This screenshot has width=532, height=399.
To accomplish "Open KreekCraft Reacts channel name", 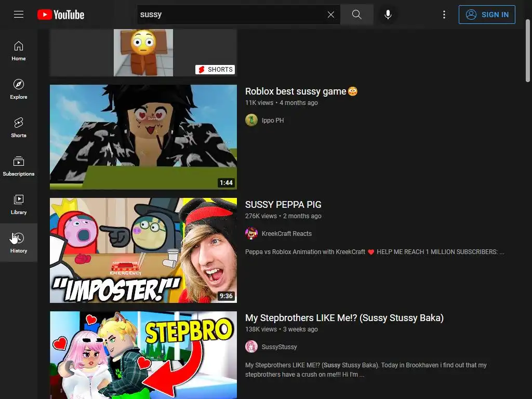I will pos(287,233).
